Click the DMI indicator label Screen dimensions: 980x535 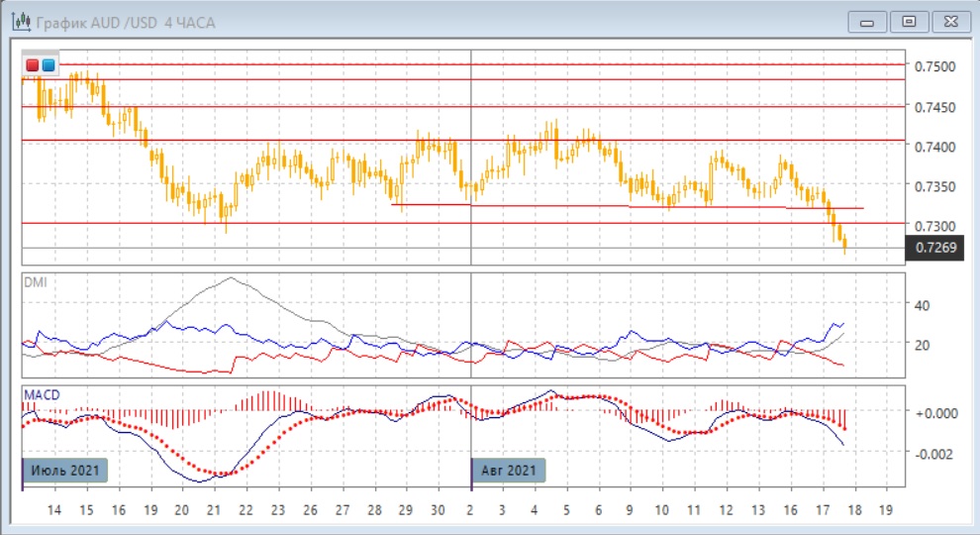point(35,282)
